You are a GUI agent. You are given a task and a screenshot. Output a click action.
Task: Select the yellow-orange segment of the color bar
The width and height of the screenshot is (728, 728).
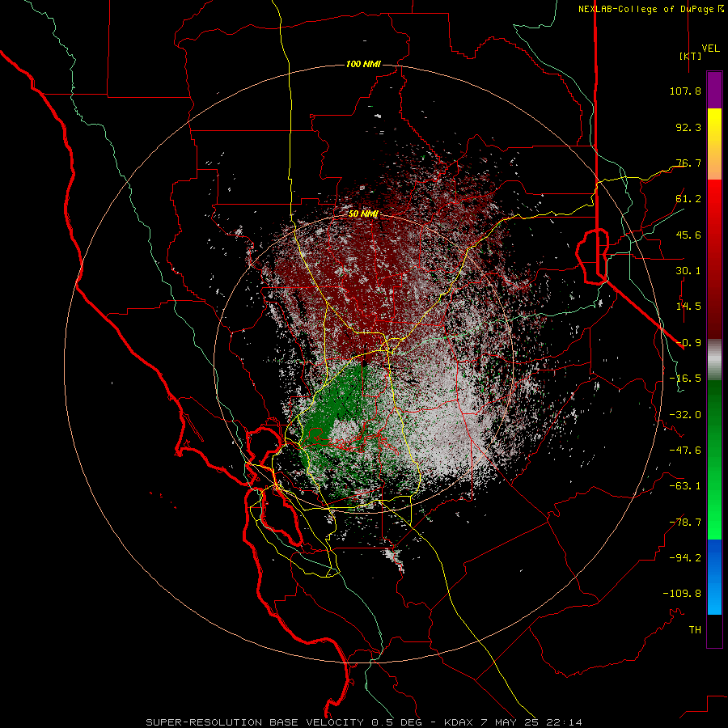[x=714, y=144]
